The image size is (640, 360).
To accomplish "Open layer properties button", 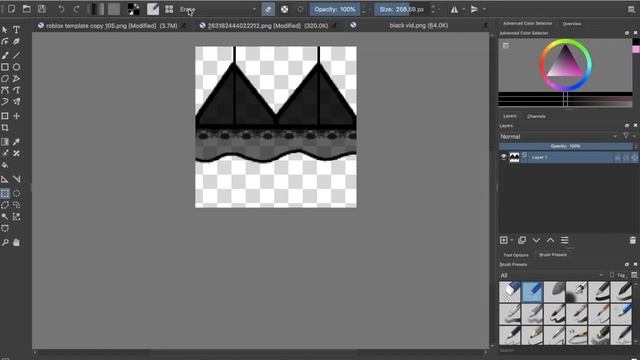I will click(x=564, y=240).
